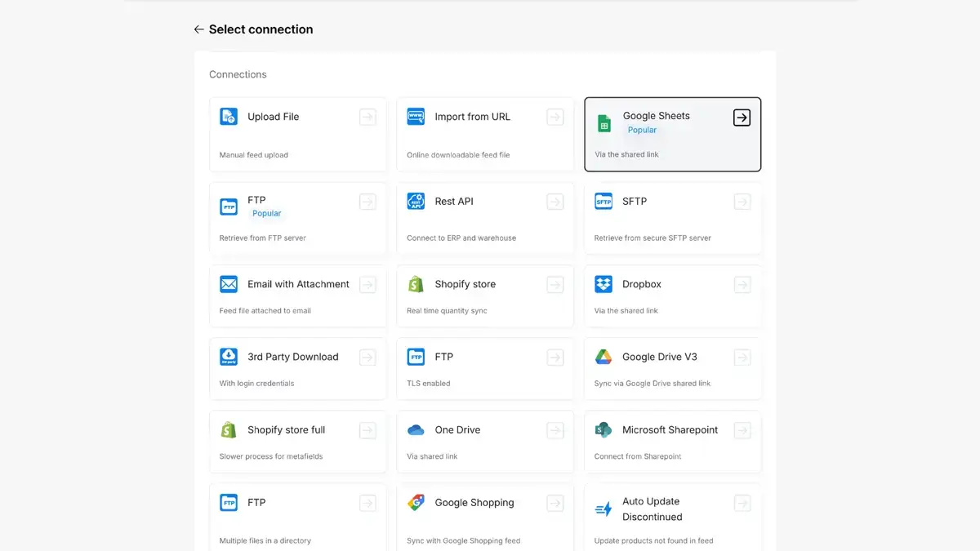The height and width of the screenshot is (551, 980).
Task: Click the Upload File document icon
Action: click(229, 117)
